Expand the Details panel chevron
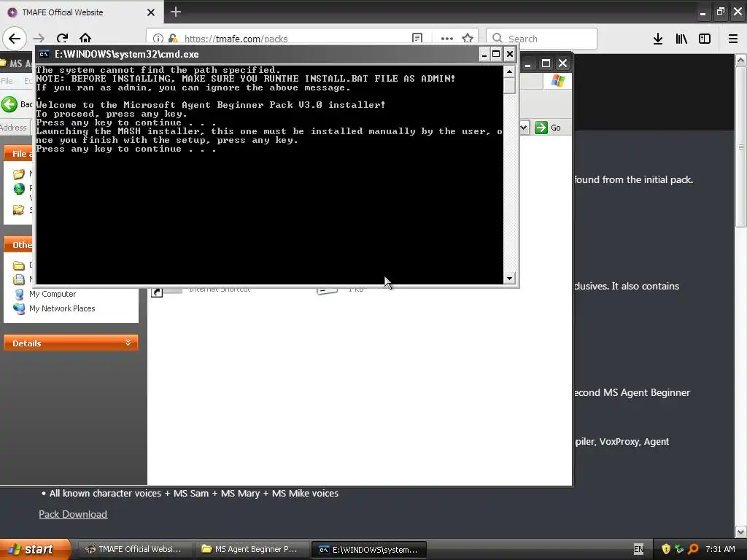Image resolution: width=747 pixels, height=560 pixels. 128,343
